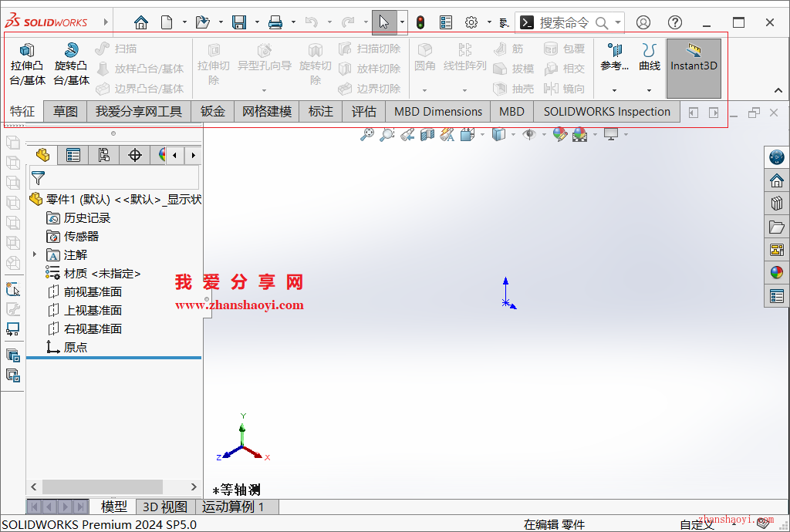The image size is (790, 532).
Task: Click the Zoom to Area magnifier icon
Action: coord(387,134)
